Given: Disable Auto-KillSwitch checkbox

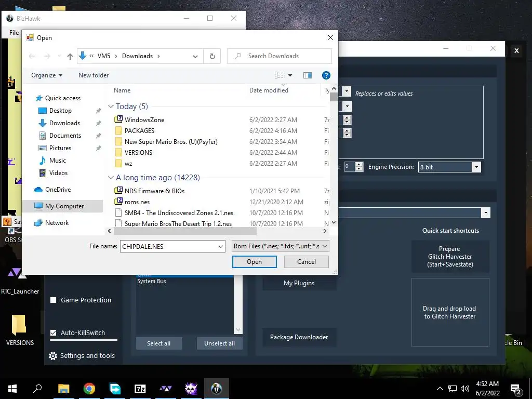Looking at the screenshot, I should (54, 333).
